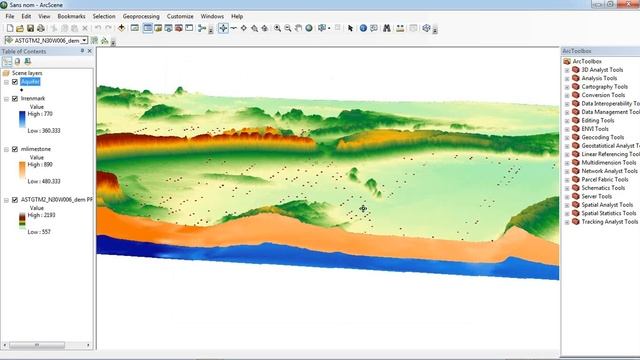Open an existing scene file
Viewport: 640px width, 360px height.
[x=20, y=28]
